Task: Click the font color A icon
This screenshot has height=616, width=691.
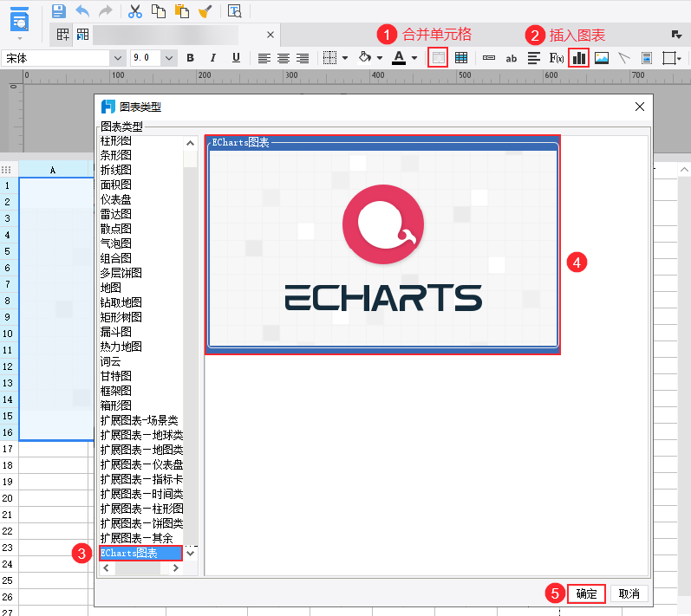Action: point(399,58)
